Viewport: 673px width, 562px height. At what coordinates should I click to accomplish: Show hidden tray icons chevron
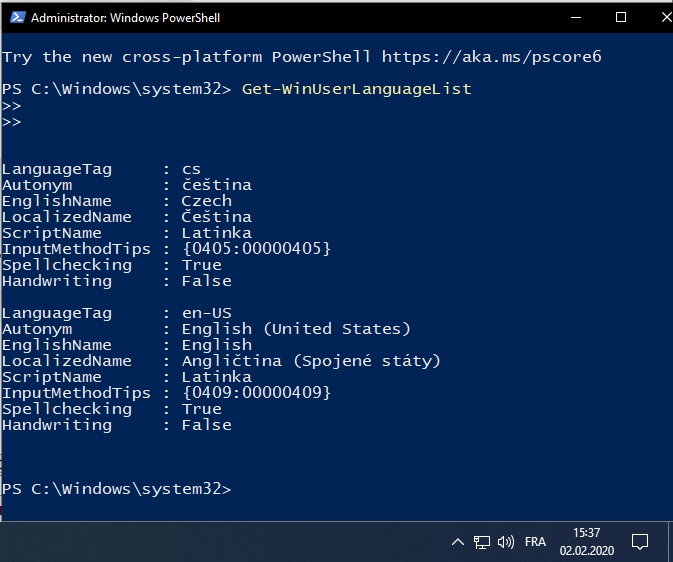click(x=458, y=542)
